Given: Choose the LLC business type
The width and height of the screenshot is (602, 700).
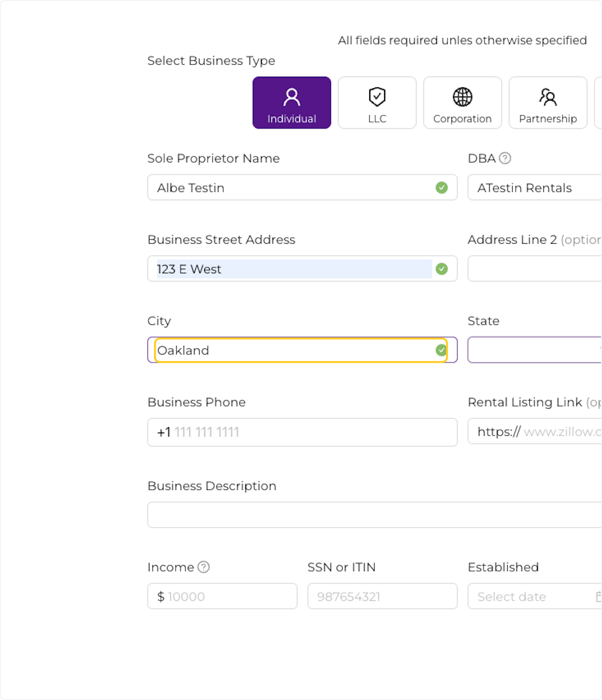Looking at the screenshot, I should click(377, 103).
